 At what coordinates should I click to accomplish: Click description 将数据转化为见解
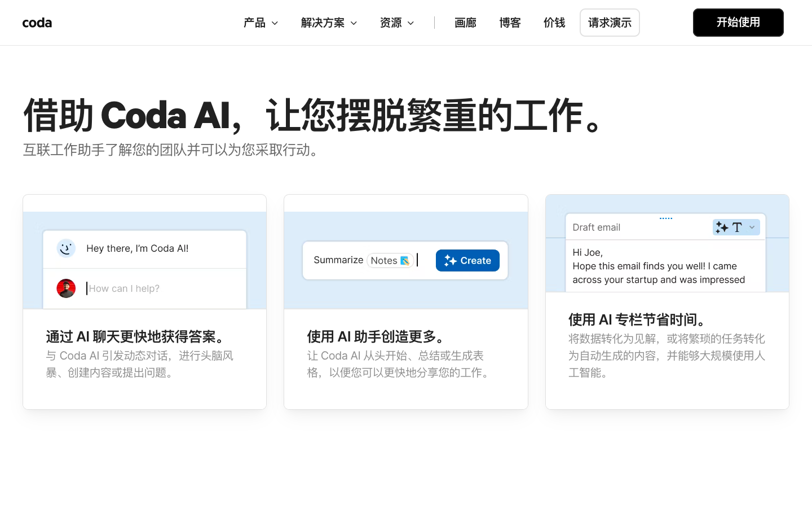[x=667, y=356]
